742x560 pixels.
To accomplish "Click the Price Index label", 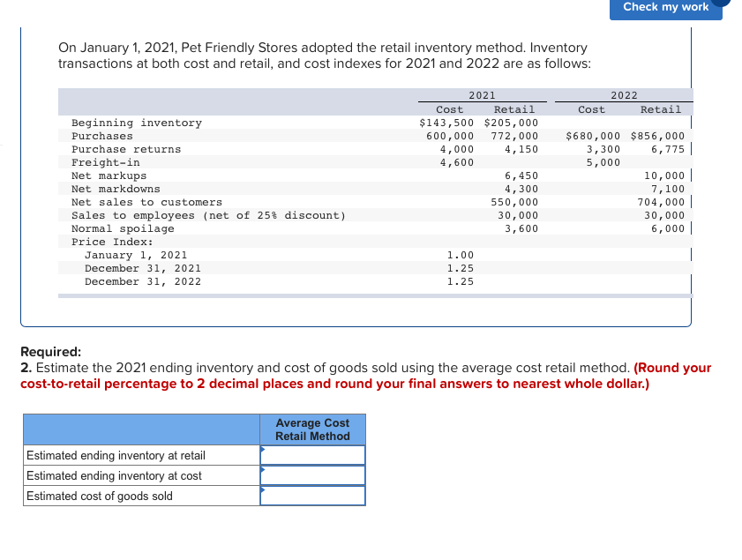I will [113, 243].
